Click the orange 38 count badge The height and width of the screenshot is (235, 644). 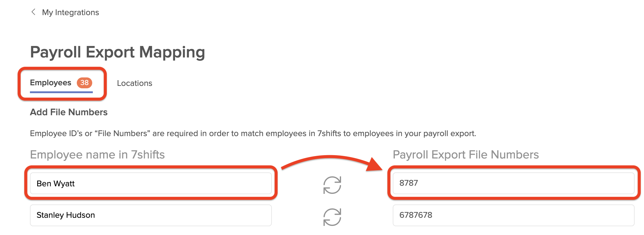(84, 83)
